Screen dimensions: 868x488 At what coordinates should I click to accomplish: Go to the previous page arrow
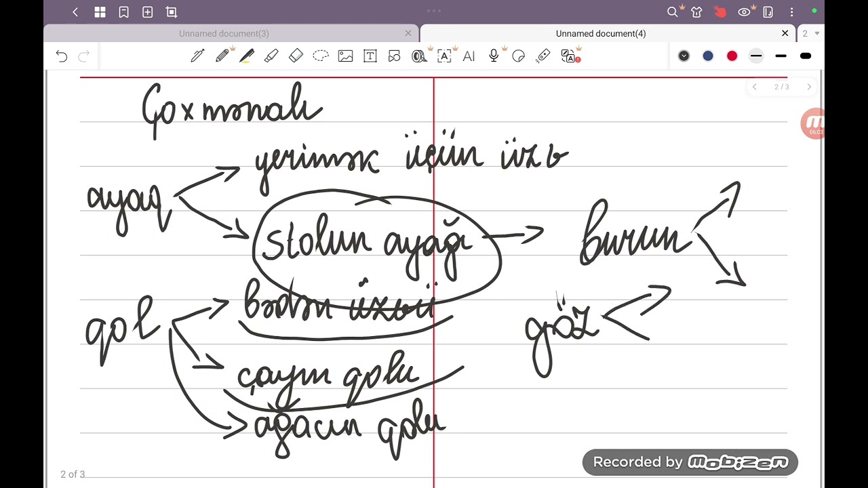click(x=754, y=87)
